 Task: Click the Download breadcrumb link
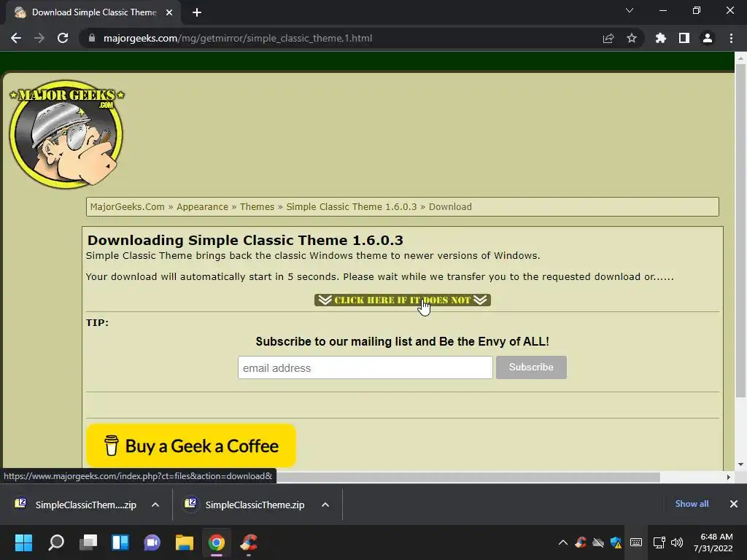tap(450, 206)
